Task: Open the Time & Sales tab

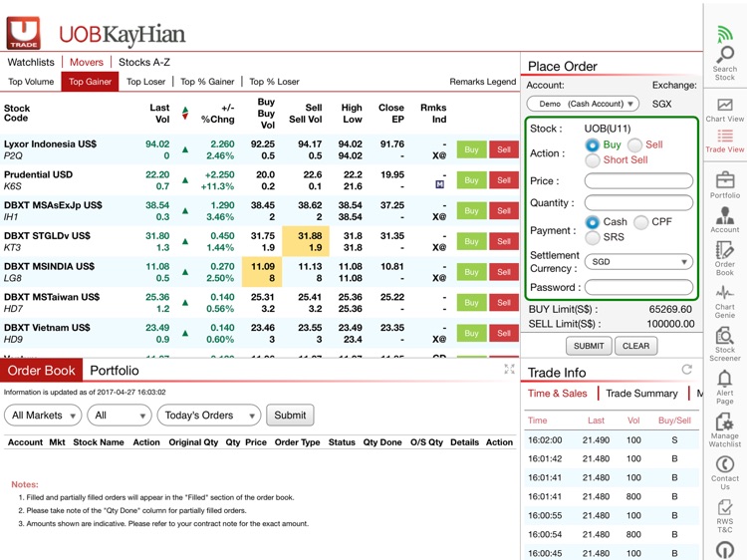Action: tap(558, 394)
